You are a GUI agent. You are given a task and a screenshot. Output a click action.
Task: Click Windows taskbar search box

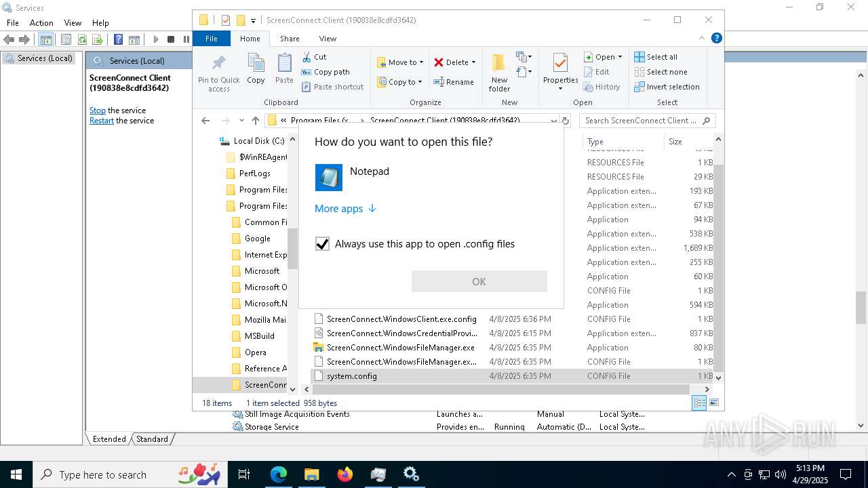pyautogui.click(x=130, y=474)
